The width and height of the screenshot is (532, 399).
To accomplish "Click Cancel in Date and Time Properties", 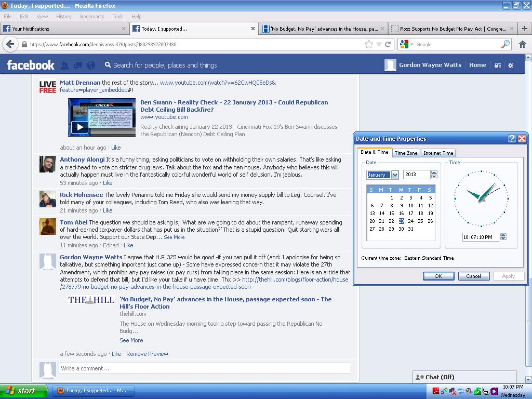I will pyautogui.click(x=474, y=276).
